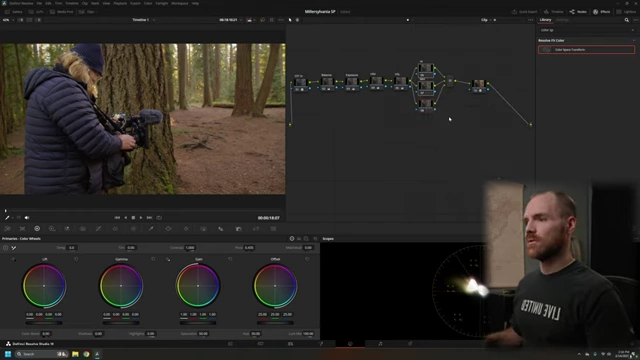This screenshot has height=360, width=640.
Task: Open the Playback menu
Action: pos(120,3)
